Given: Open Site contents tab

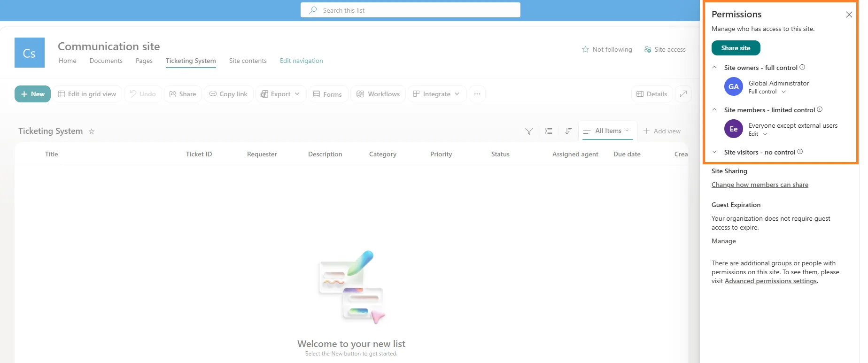Looking at the screenshot, I should [248, 61].
